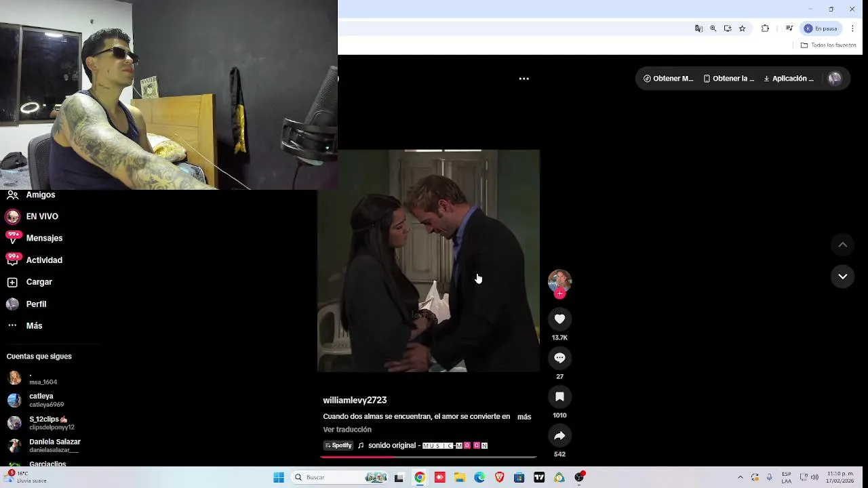Open the Chrome three-dot menu

pyautogui.click(x=852, y=28)
